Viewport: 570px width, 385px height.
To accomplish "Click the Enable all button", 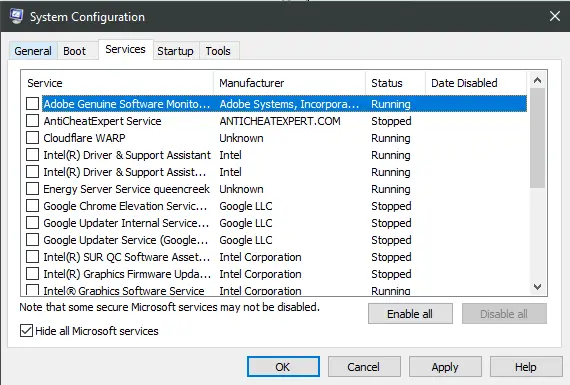I will click(410, 314).
